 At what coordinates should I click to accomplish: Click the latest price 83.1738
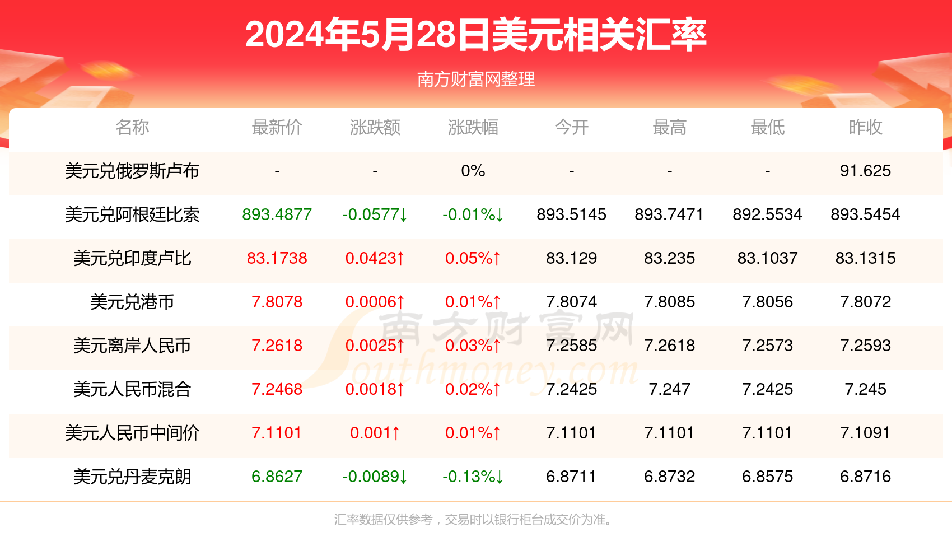click(277, 258)
